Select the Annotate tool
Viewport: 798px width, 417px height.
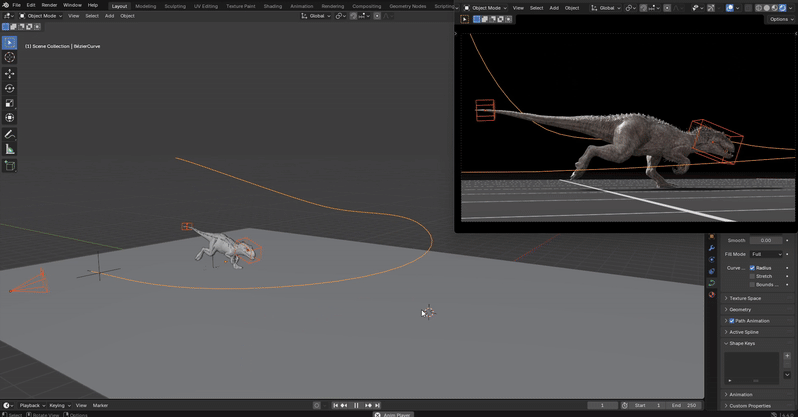click(x=9, y=134)
